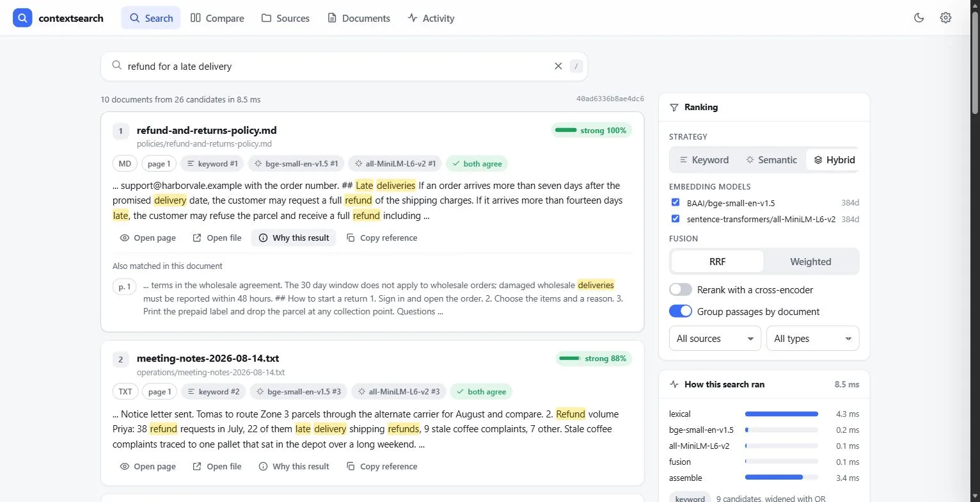The width and height of the screenshot is (980, 502).
Task: Select RRF fusion method
Action: click(x=717, y=262)
